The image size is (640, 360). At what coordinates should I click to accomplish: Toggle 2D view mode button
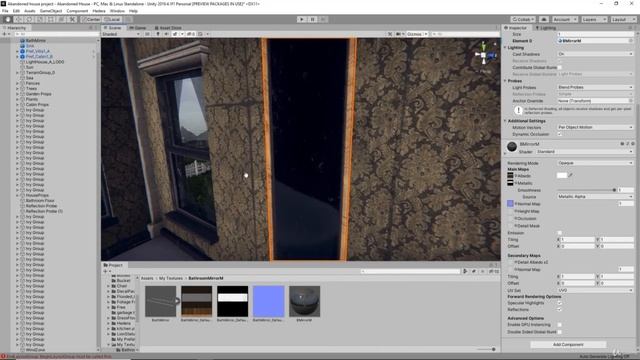[x=147, y=34]
